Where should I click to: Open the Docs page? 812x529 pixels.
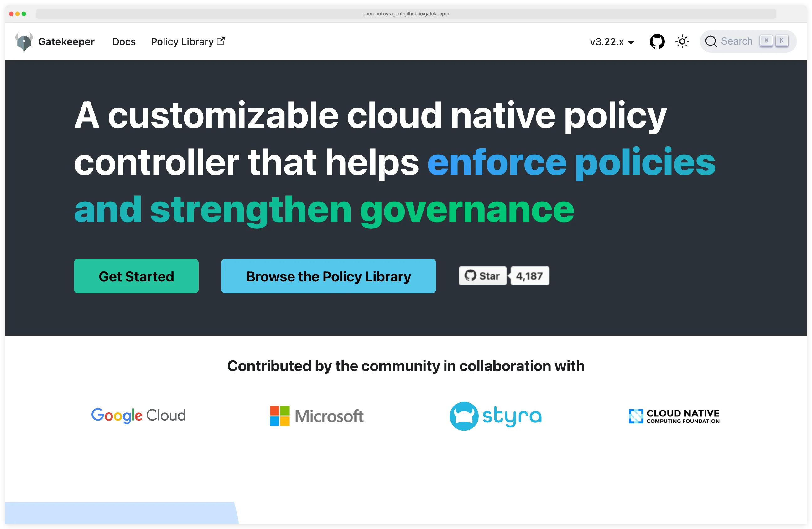[123, 41]
